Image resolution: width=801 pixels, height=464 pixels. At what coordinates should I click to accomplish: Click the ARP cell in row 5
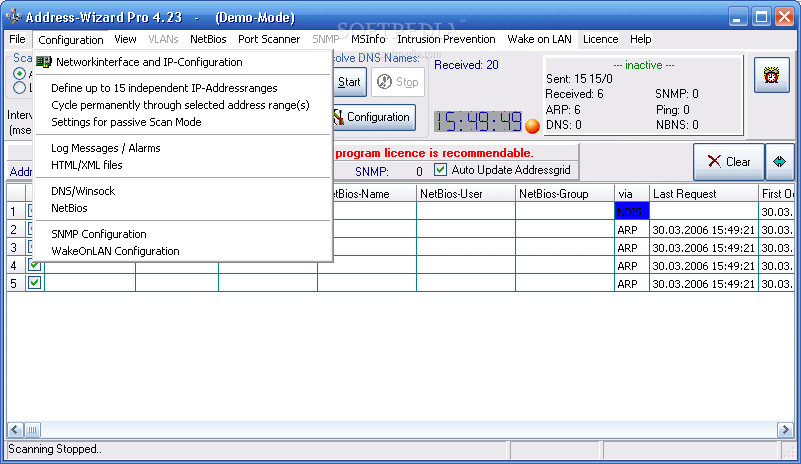[x=632, y=284]
